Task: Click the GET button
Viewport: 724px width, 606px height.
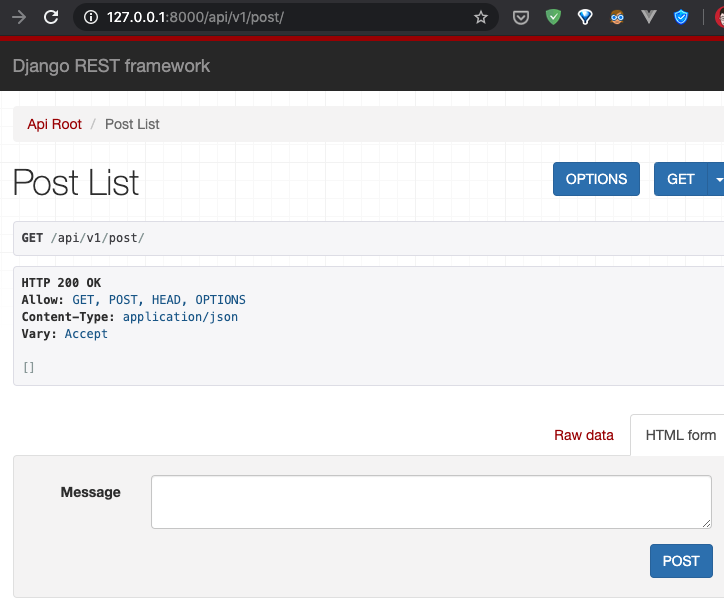Action: pyautogui.click(x=681, y=179)
